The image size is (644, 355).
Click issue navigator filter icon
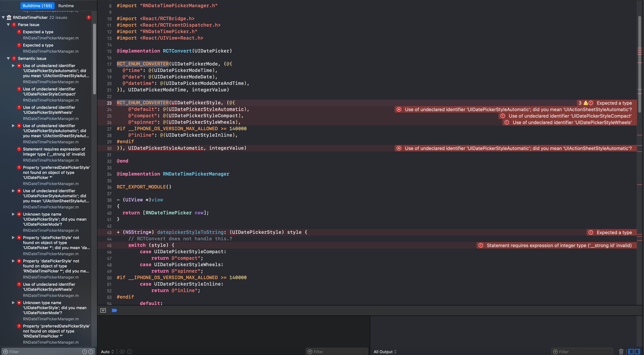click(6, 352)
